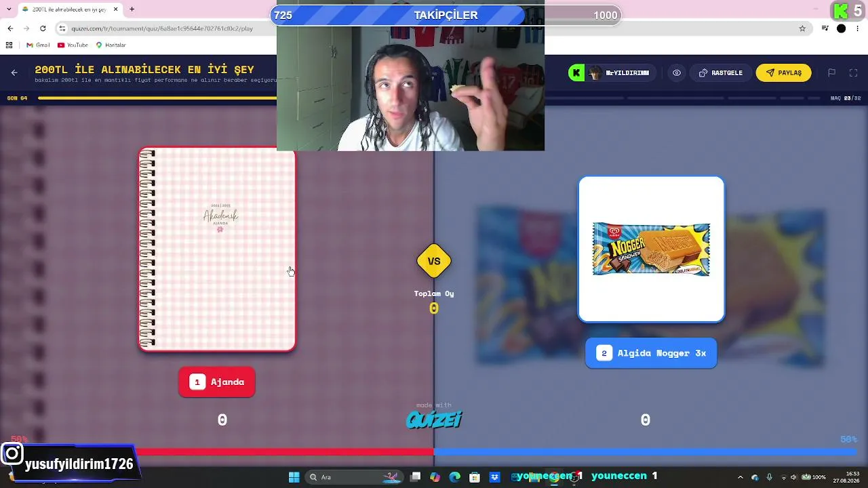Go back using the browser back arrow
Image resolution: width=868 pixels, height=488 pixels.
(10, 28)
